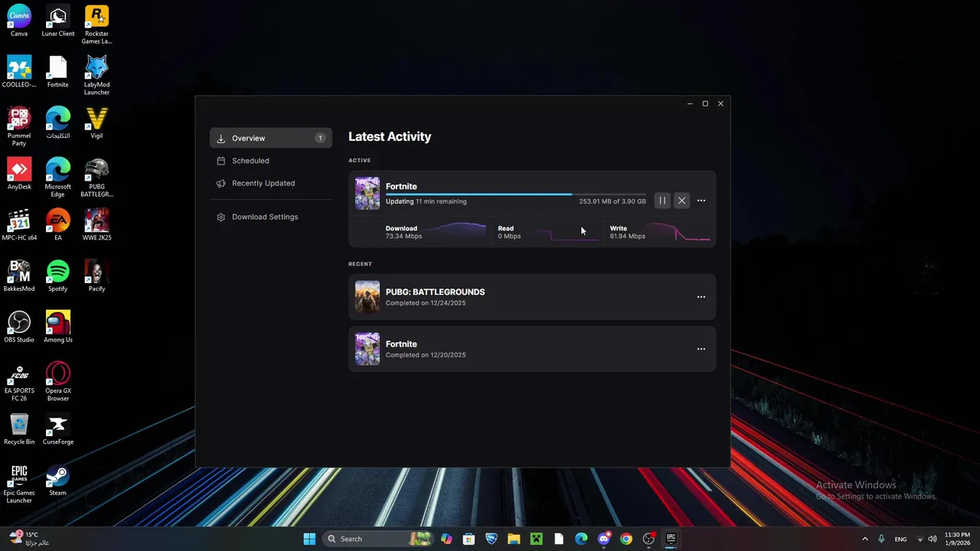980x551 pixels.
Task: Select the AnyDesk desktop shortcut
Action: 19,174
